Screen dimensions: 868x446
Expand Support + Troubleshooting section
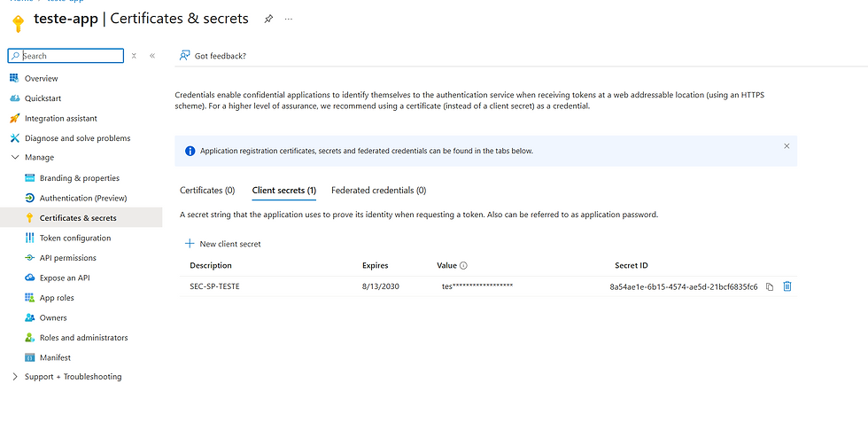(15, 377)
